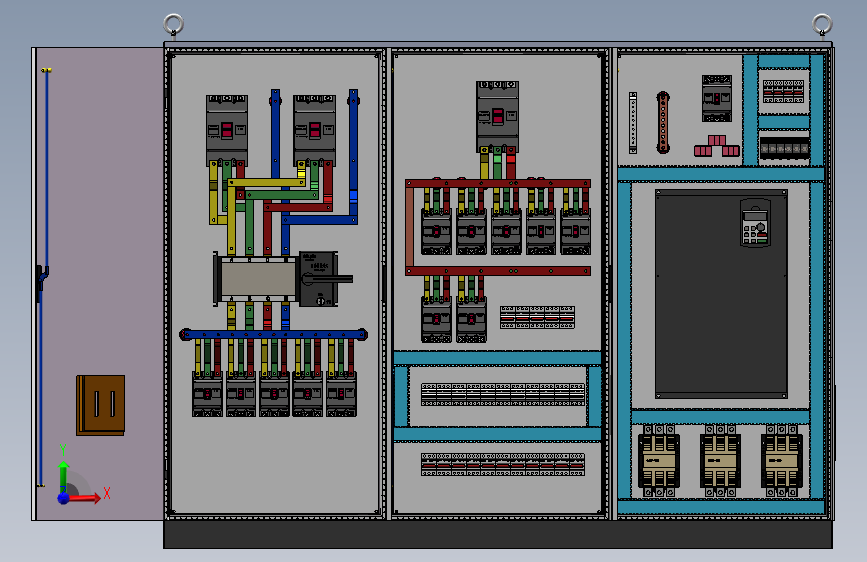The height and width of the screenshot is (562, 867).
Task: Select the middle contactor in right panel bottom
Action: tap(720, 461)
